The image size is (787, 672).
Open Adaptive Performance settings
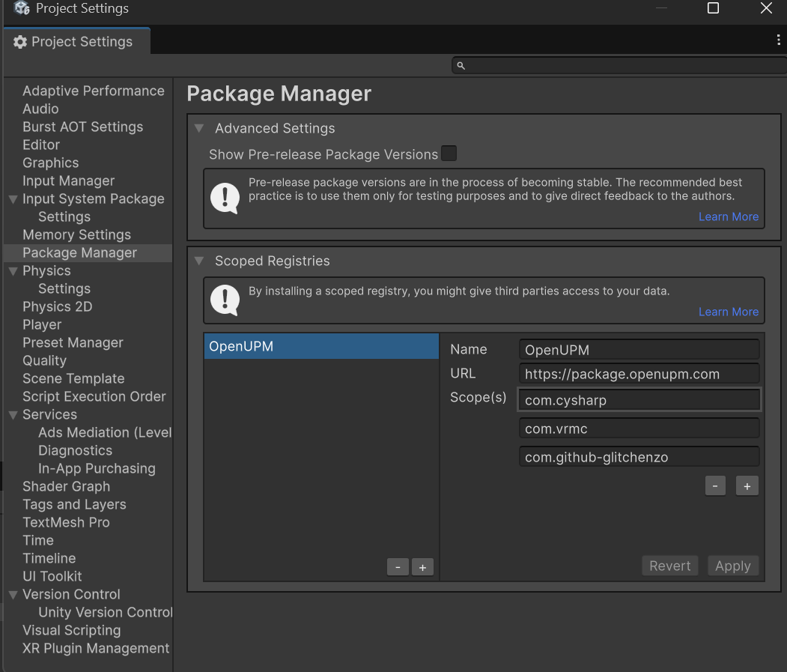(x=94, y=91)
